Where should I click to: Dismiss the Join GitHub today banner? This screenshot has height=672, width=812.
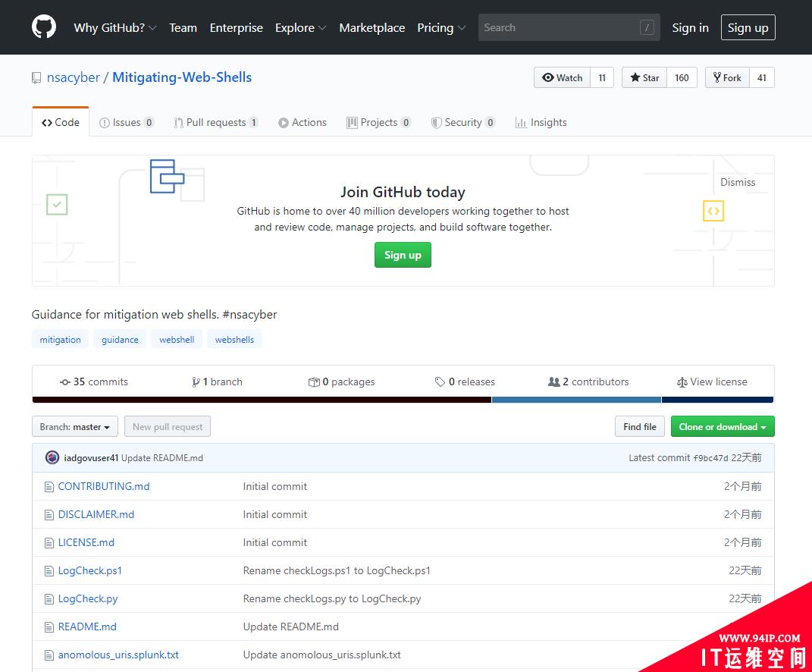pyautogui.click(x=738, y=182)
